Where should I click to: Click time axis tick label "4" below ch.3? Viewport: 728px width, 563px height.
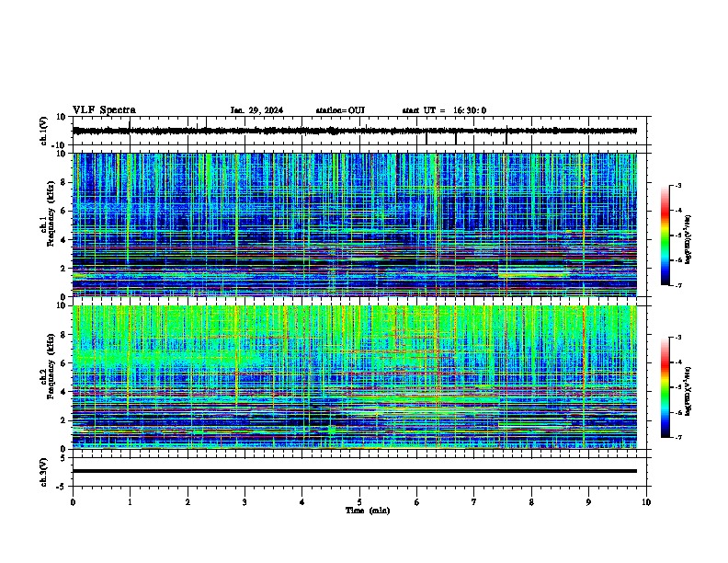point(302,502)
